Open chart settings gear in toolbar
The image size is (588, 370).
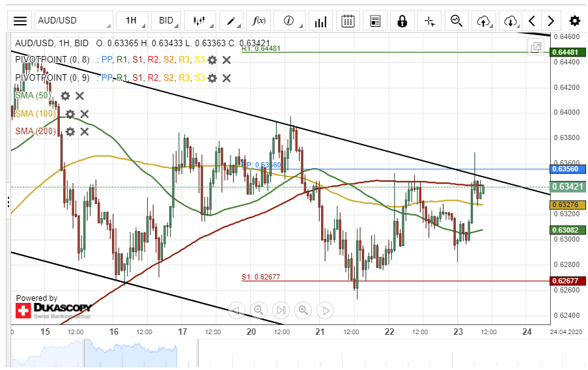tap(574, 21)
